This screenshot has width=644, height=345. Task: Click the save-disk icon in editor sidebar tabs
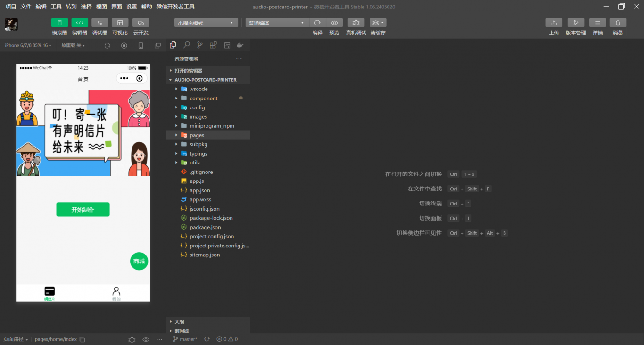point(227,45)
